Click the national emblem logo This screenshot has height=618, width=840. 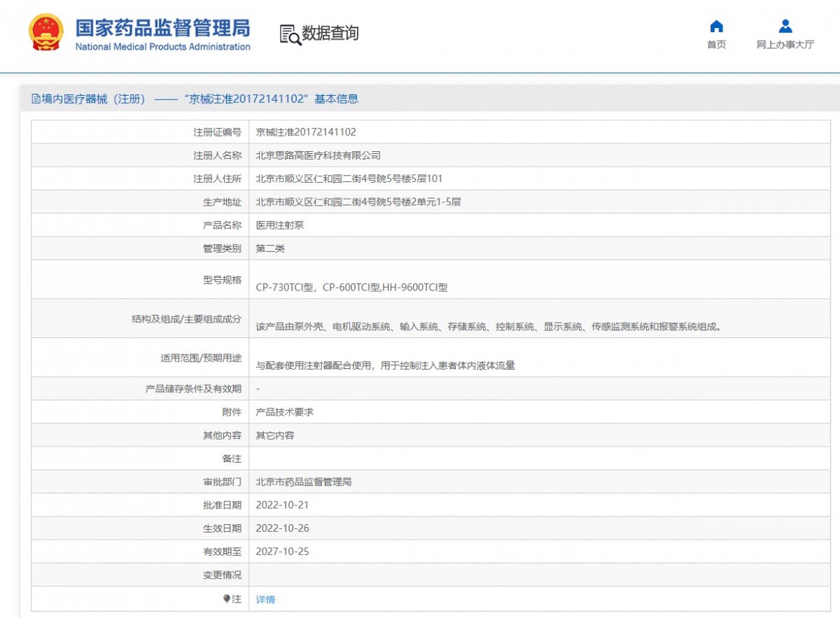pyautogui.click(x=46, y=32)
